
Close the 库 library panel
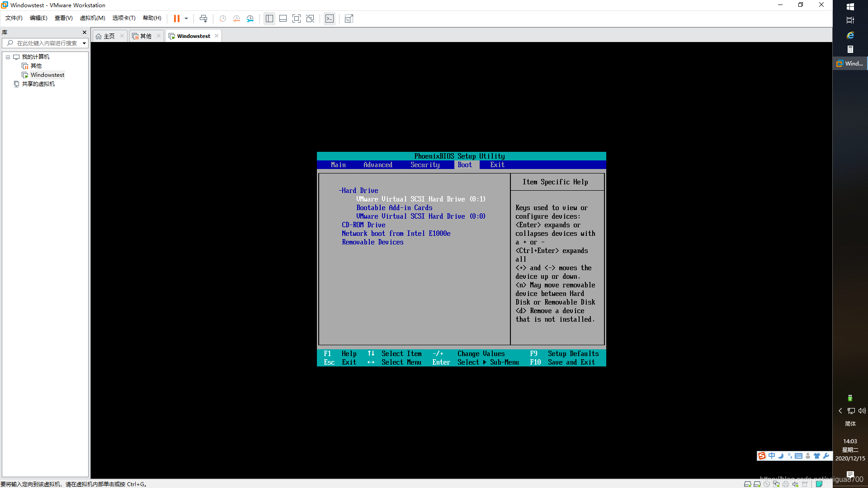[85, 33]
